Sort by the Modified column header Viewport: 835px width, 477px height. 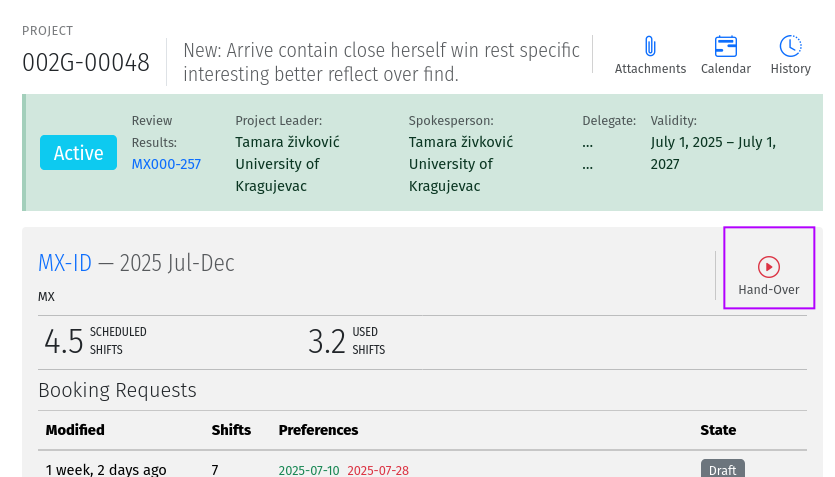coord(75,430)
